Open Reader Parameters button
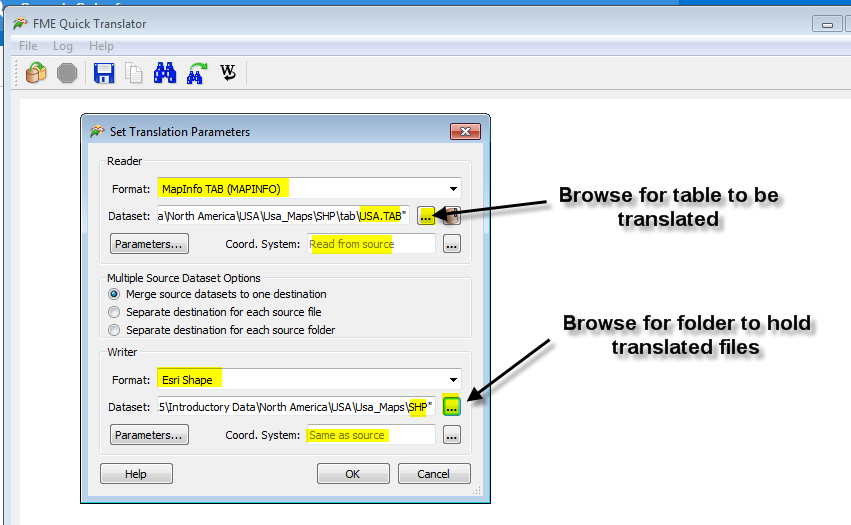Image resolution: width=851 pixels, height=525 pixels. click(149, 244)
